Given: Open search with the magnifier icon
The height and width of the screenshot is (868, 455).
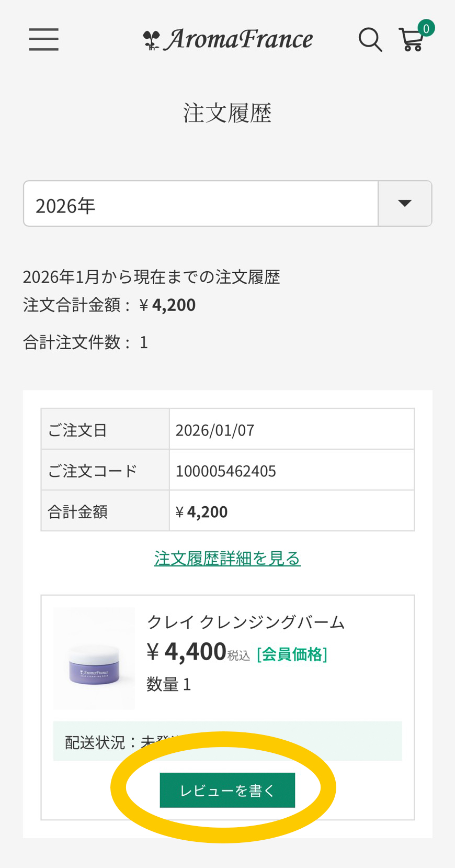Looking at the screenshot, I should 370,40.
